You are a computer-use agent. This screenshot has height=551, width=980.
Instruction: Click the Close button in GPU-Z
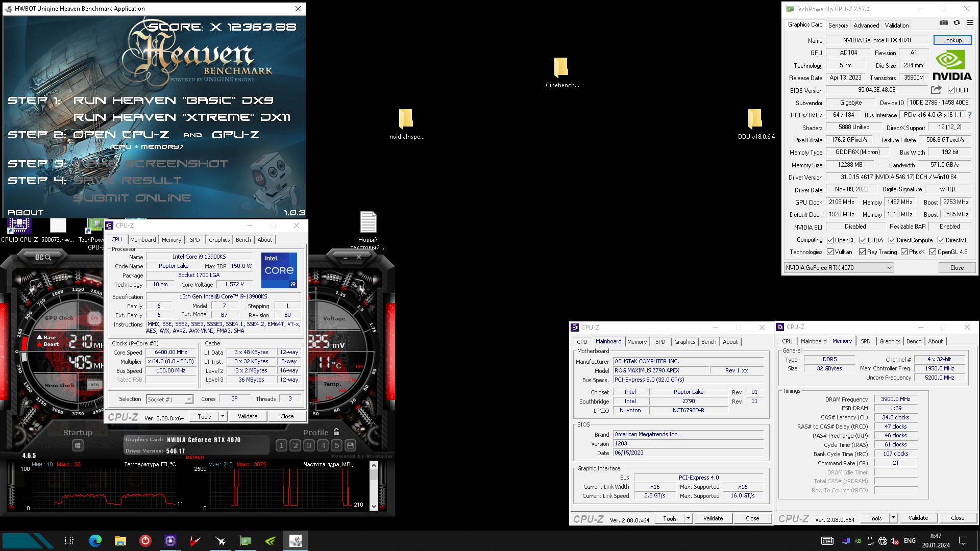[957, 268]
